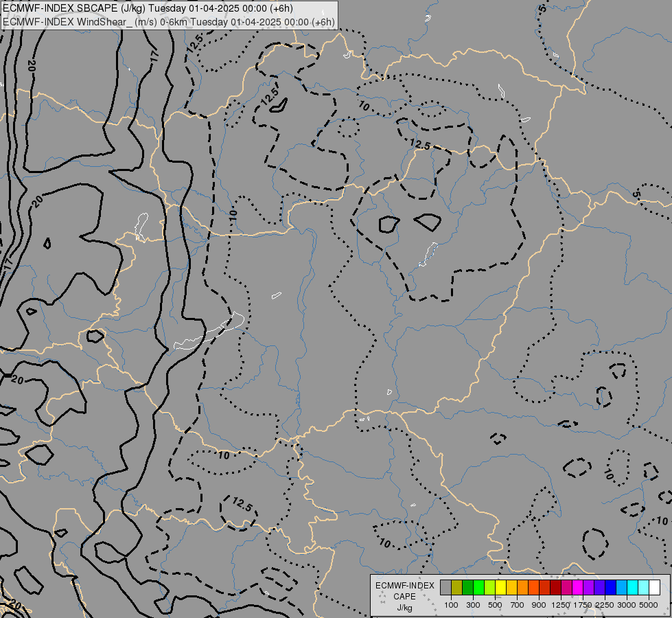Click the legend value 5000

[x=648, y=605]
